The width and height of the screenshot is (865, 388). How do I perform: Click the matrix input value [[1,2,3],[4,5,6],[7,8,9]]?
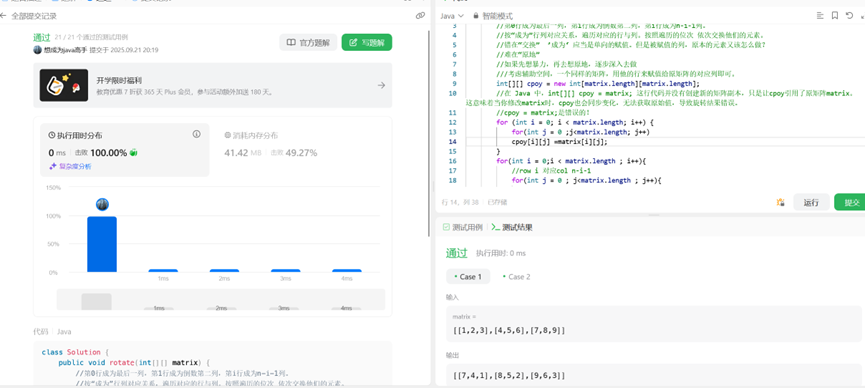point(509,330)
